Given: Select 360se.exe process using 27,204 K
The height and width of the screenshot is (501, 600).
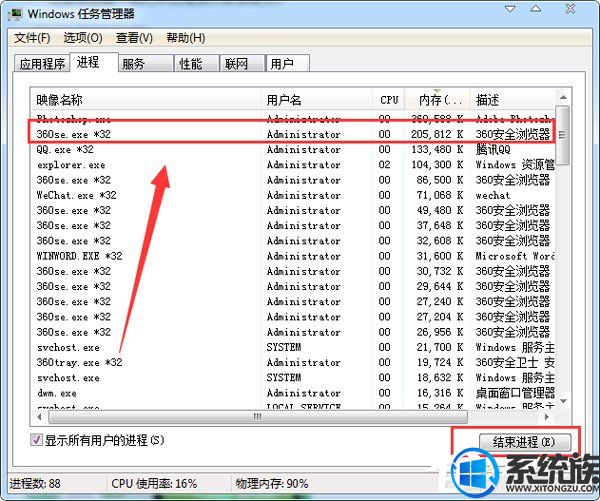Looking at the screenshot, I should [293, 317].
